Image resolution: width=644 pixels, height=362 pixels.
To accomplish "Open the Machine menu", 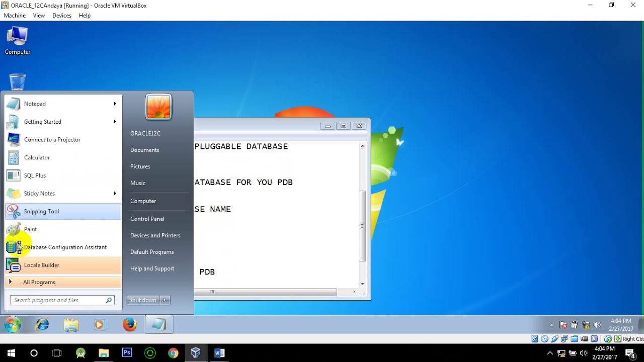I will pos(15,16).
